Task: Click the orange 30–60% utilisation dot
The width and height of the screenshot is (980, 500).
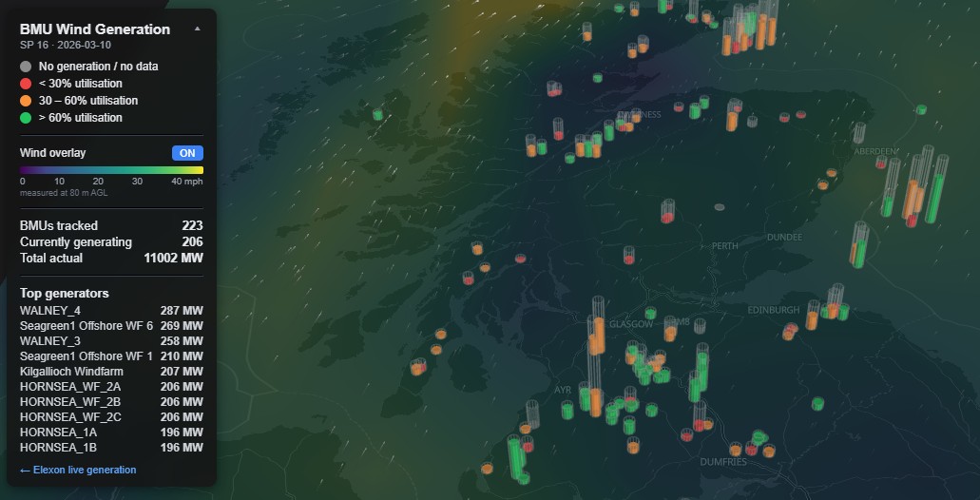Action: (26, 101)
